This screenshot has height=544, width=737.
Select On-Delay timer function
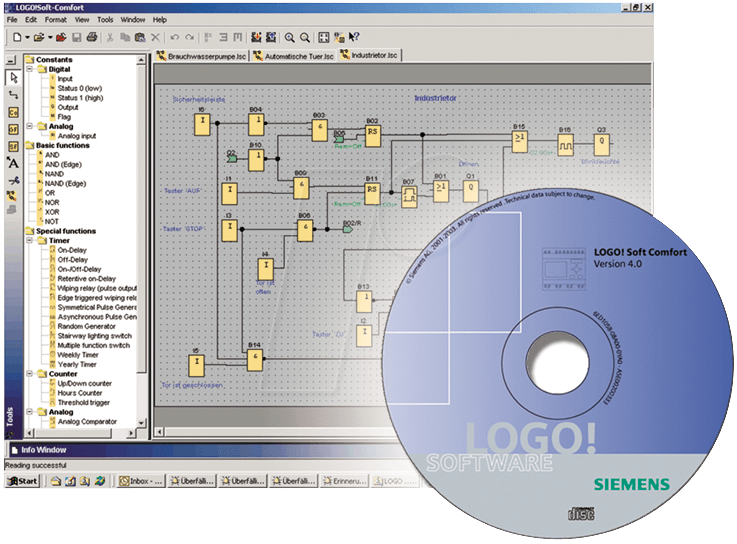[72, 250]
